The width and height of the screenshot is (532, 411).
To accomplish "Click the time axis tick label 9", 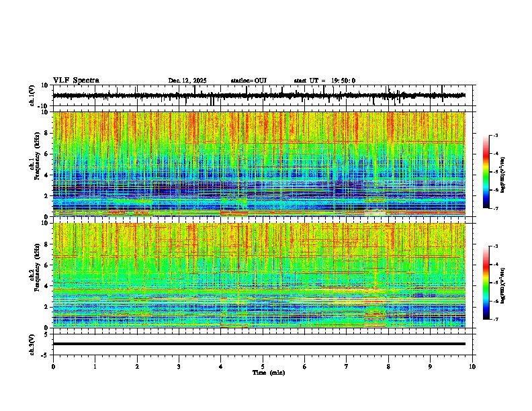I will tap(430, 367).
